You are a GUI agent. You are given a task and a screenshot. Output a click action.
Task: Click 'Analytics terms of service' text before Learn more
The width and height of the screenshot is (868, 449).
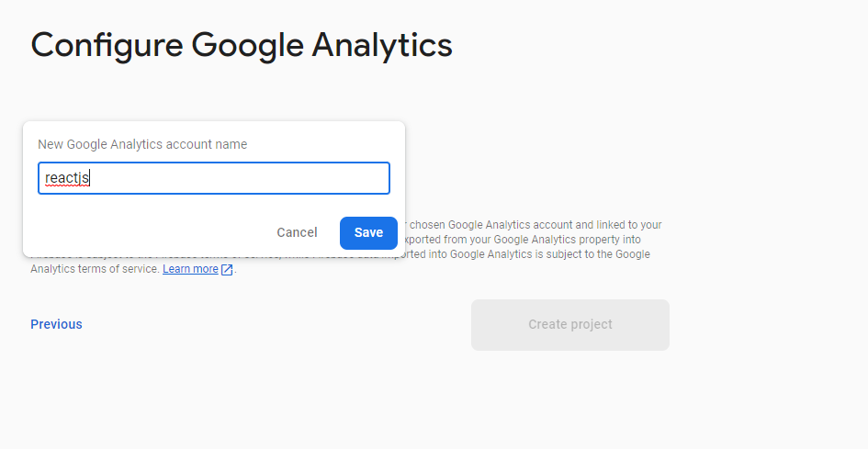pyautogui.click(x=96, y=269)
